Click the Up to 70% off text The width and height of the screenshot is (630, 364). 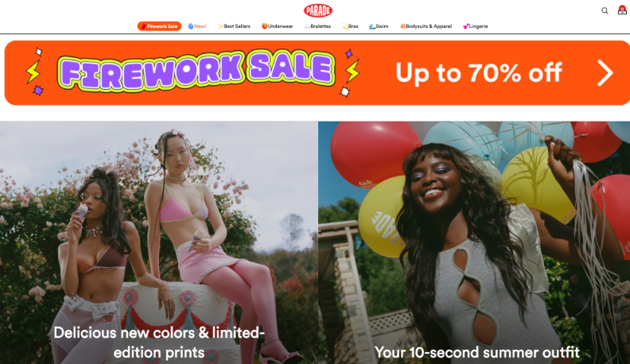479,73
